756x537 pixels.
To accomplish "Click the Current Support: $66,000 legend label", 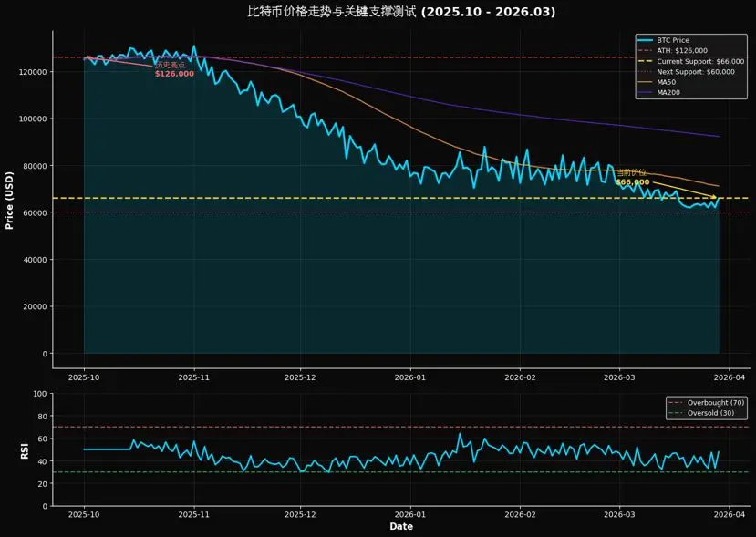I will (700, 61).
